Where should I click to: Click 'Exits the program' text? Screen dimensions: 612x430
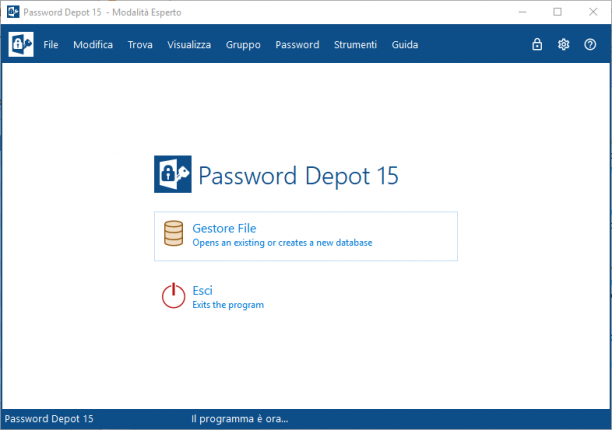(x=228, y=305)
